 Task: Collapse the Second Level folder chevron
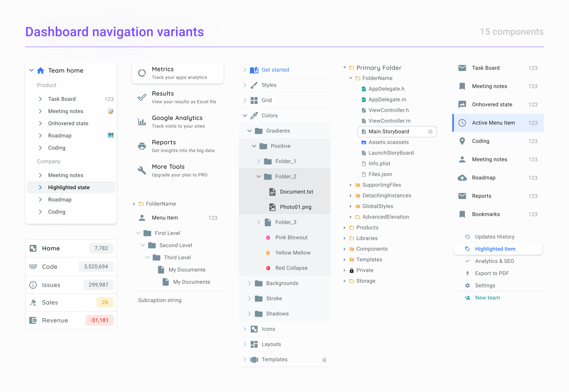[143, 245]
